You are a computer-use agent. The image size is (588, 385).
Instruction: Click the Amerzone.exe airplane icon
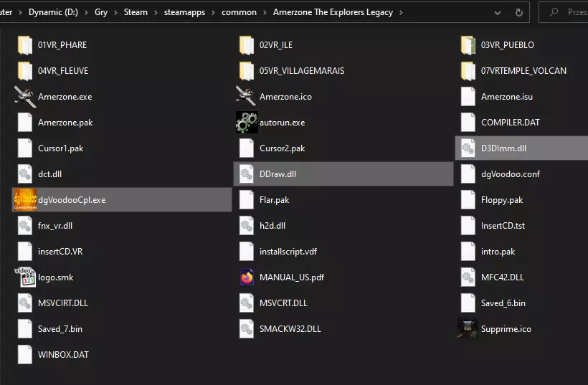tap(25, 97)
